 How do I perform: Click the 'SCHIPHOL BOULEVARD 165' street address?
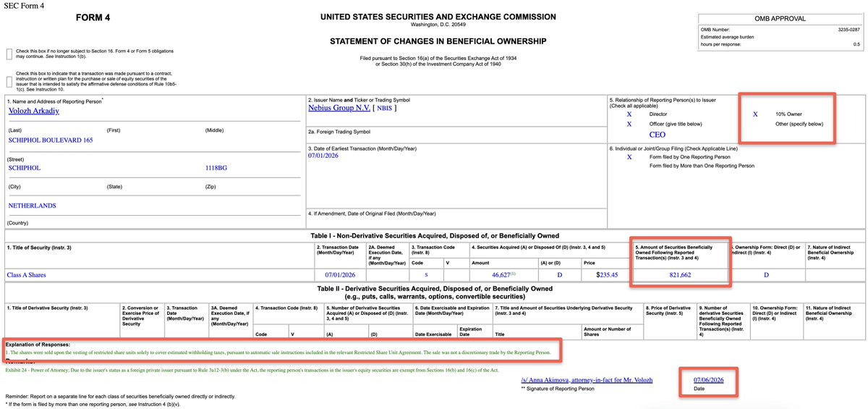pos(49,139)
